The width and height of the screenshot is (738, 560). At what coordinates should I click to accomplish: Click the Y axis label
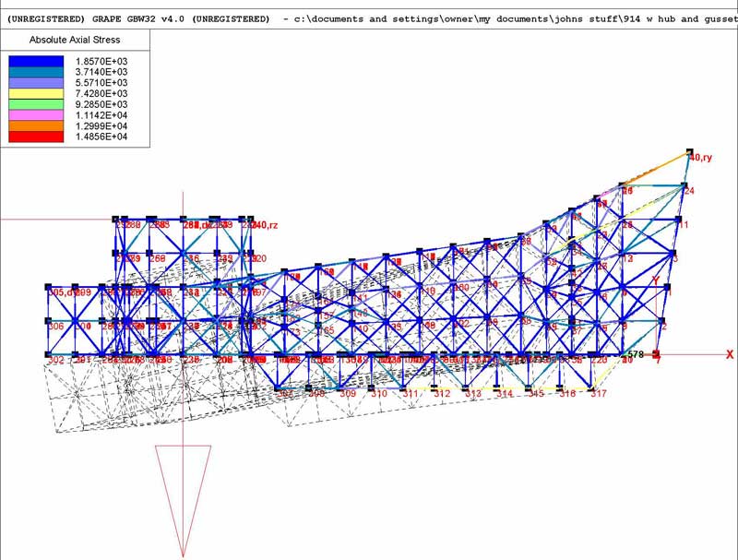(656, 280)
